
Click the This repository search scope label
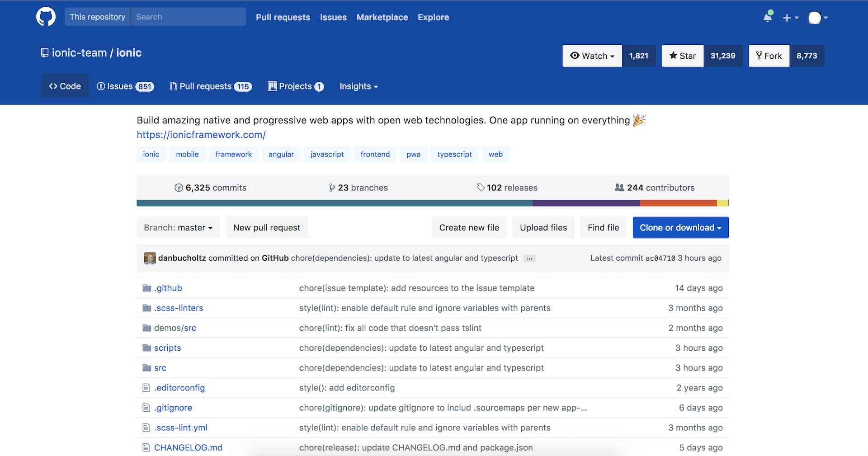[x=98, y=17]
